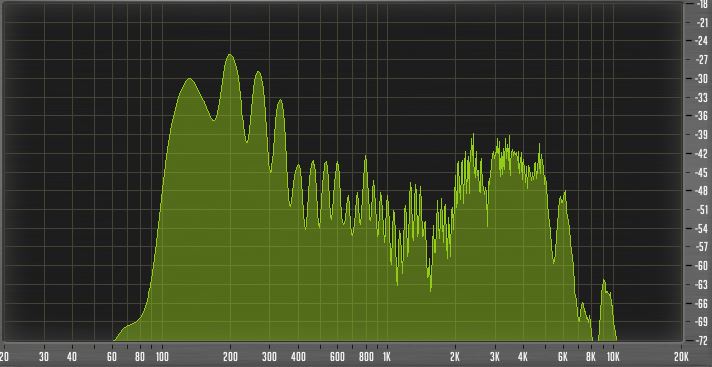This screenshot has height=367, width=712.
Task: Click the 800 frequency axis label
Action: point(366,356)
